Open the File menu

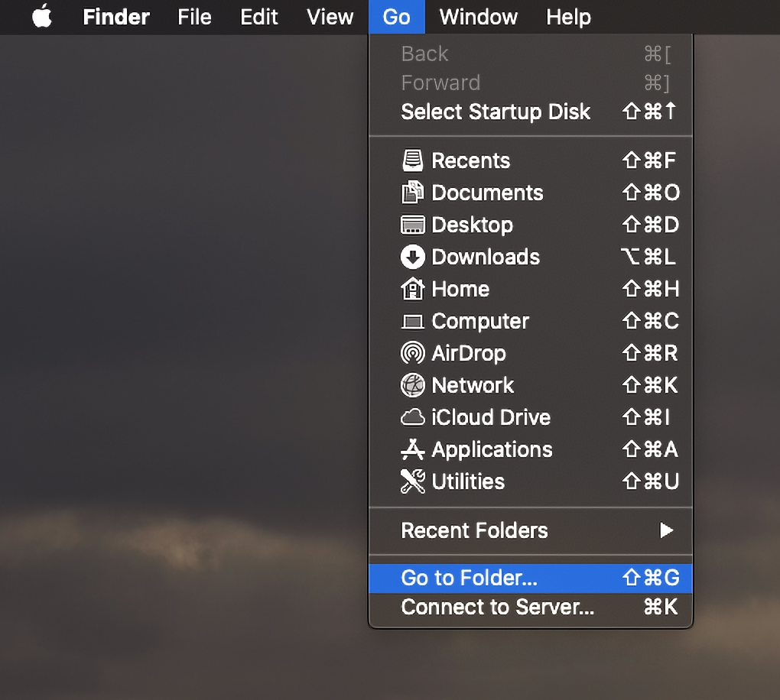[194, 17]
